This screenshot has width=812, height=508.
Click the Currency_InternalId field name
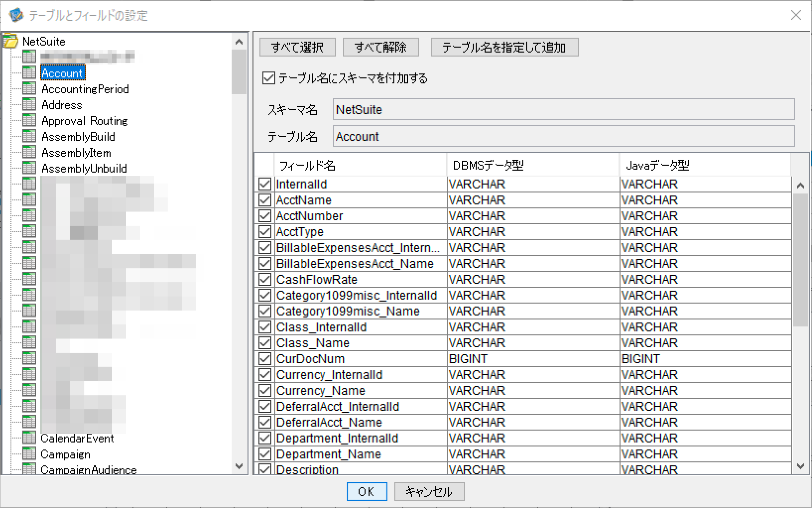329,375
